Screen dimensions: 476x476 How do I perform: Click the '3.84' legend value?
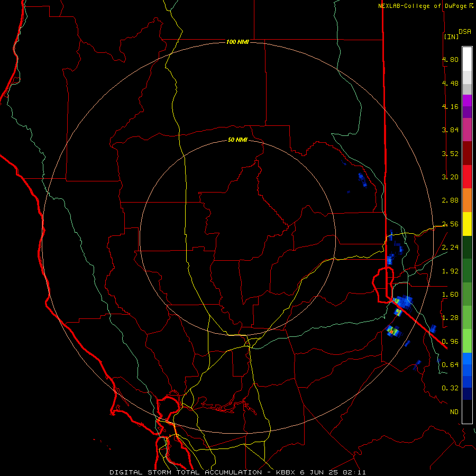pos(451,130)
